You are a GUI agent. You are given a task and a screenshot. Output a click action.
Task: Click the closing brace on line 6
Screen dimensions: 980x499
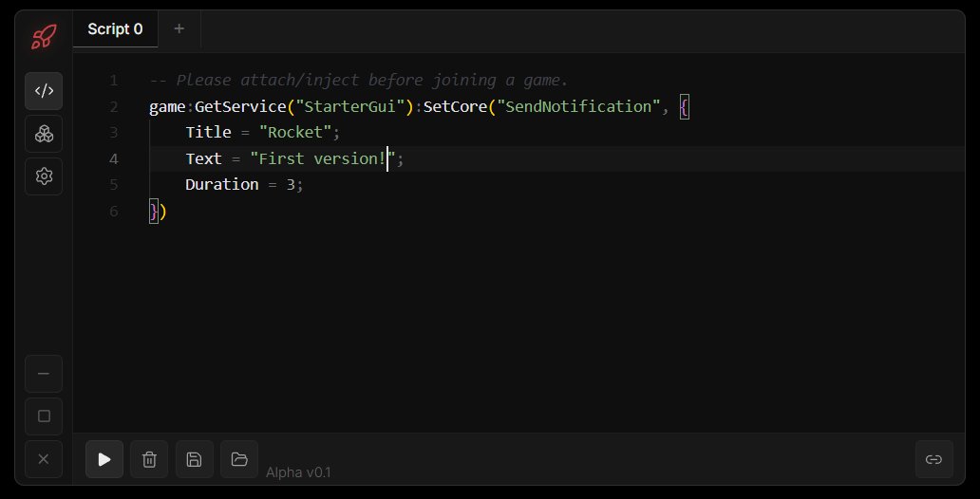(154, 212)
